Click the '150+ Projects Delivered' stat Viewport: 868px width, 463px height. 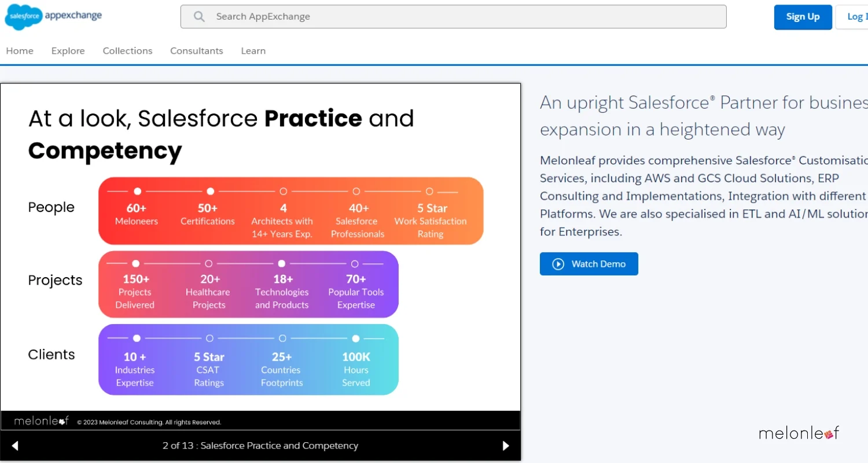(x=135, y=292)
